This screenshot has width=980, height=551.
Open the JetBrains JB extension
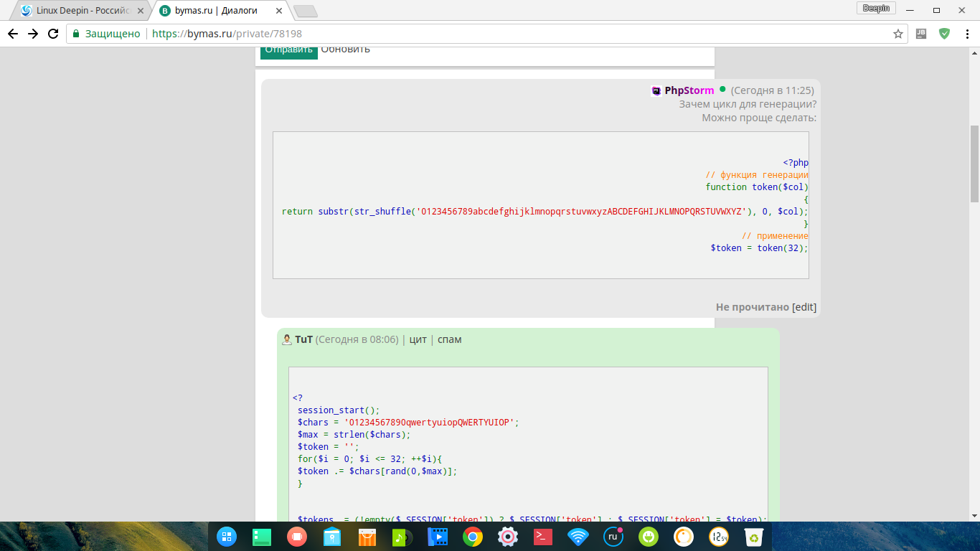pos(921,34)
